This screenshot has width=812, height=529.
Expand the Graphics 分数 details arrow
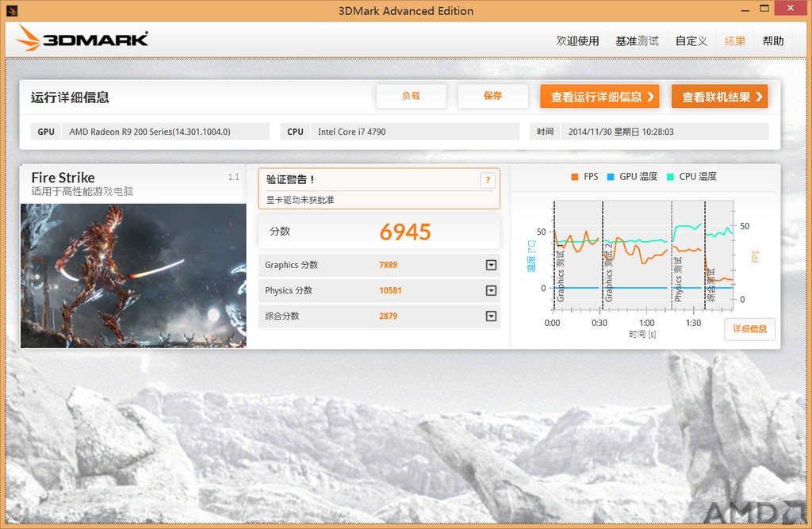491,265
